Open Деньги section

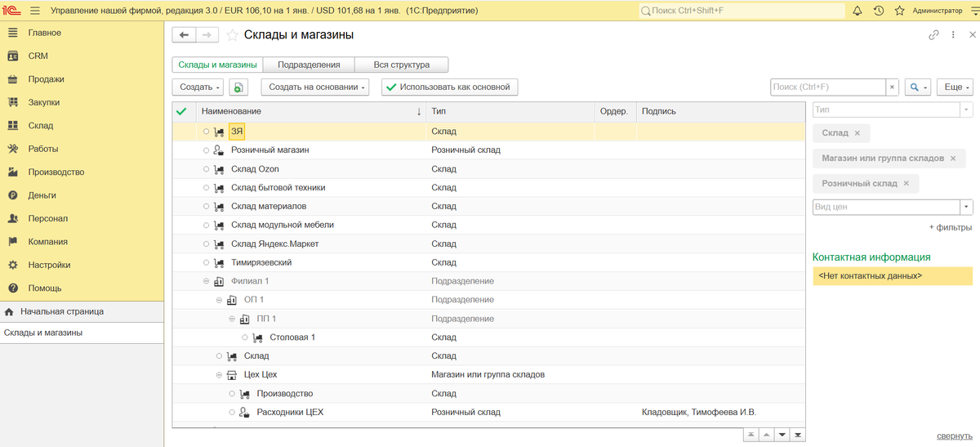(x=82, y=195)
